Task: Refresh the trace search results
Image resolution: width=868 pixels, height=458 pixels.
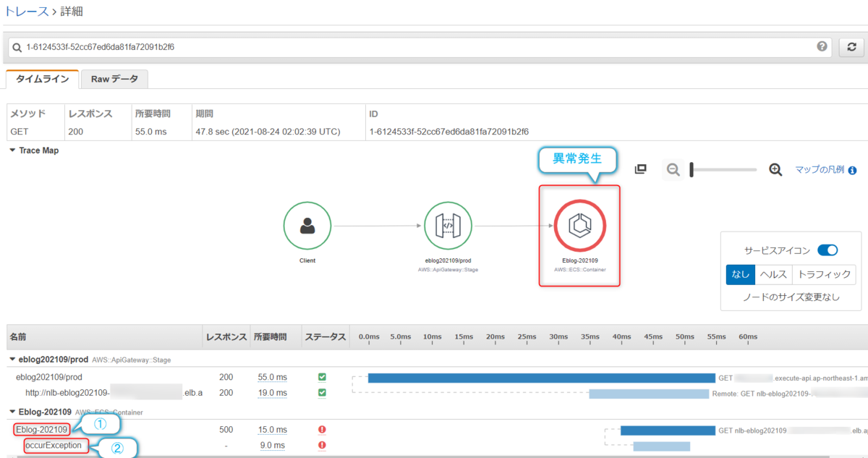Action: pyautogui.click(x=851, y=46)
